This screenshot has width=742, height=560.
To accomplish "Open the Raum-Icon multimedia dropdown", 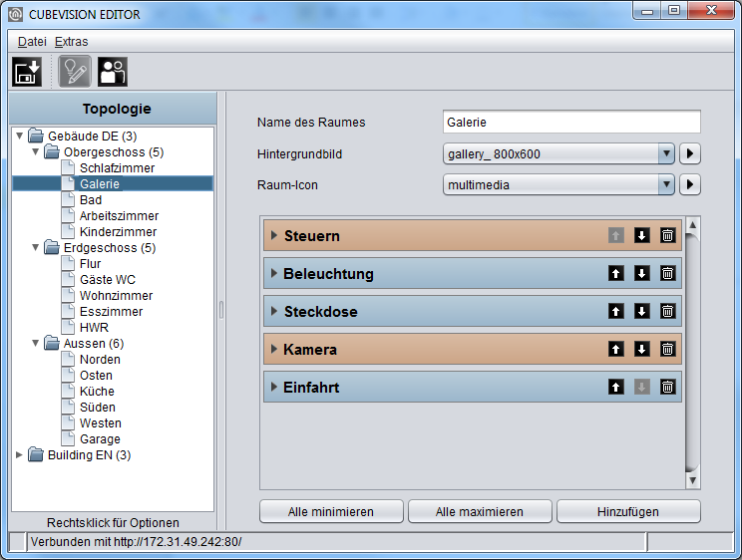I will click(x=558, y=184).
